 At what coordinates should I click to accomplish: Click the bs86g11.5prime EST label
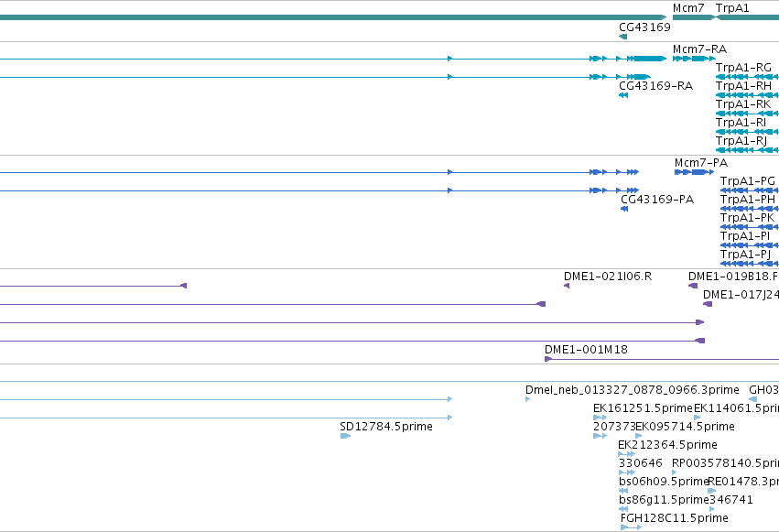[x=664, y=501]
